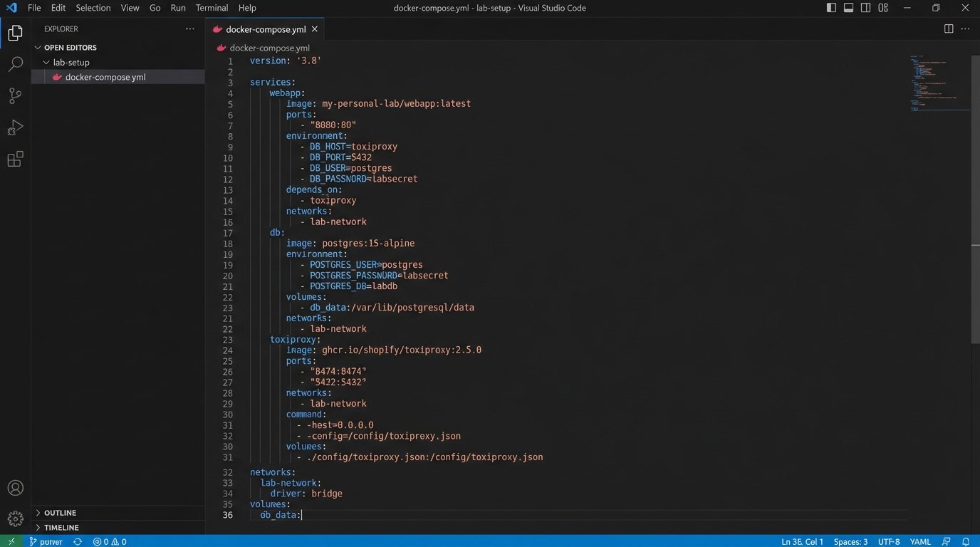Open the Run and Debug view
The height and width of the screenshot is (547, 980).
tap(15, 128)
